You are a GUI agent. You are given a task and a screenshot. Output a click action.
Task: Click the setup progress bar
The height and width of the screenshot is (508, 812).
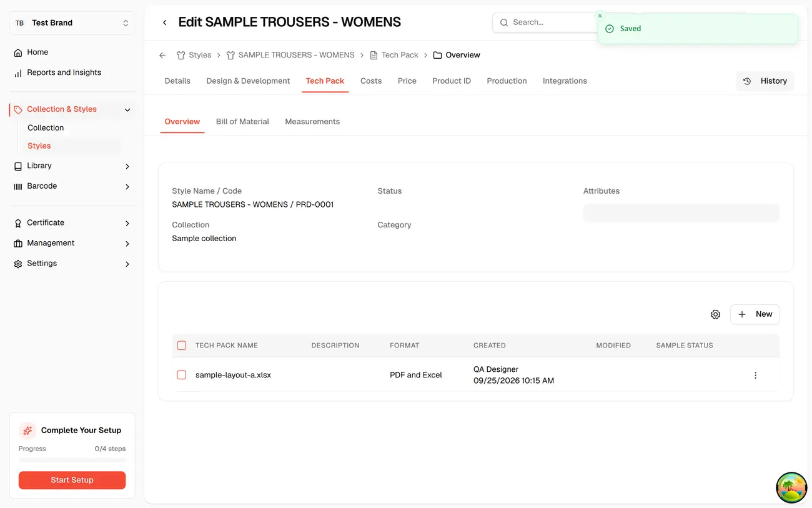(x=72, y=460)
